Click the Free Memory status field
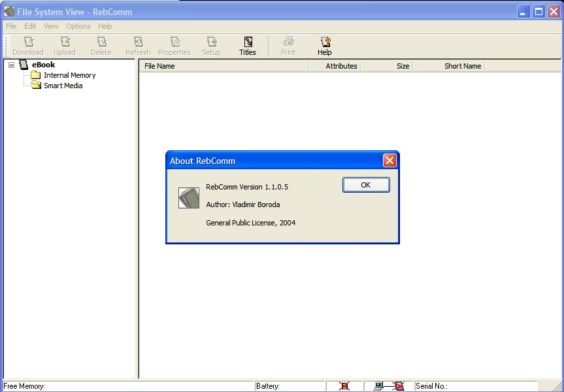The image size is (564, 392). [128, 386]
